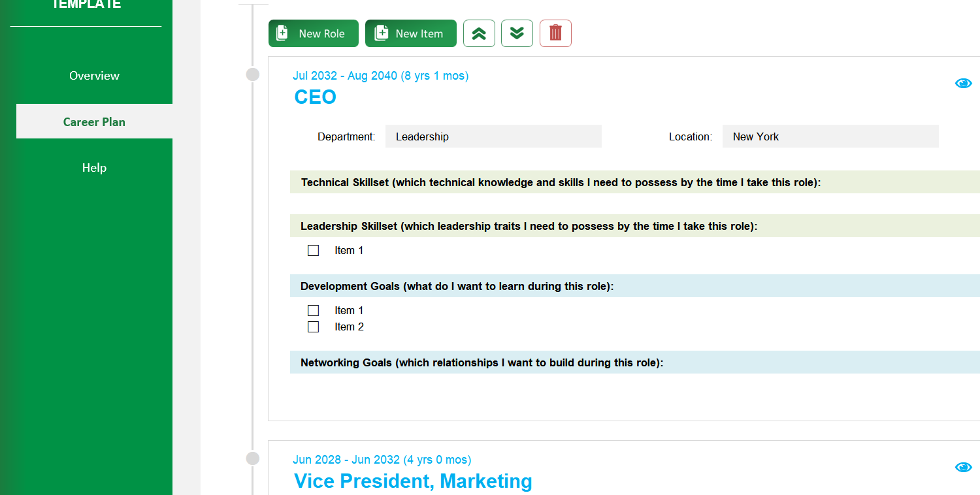980x495 pixels.
Task: Click the move up double-chevron icon
Action: (479, 33)
